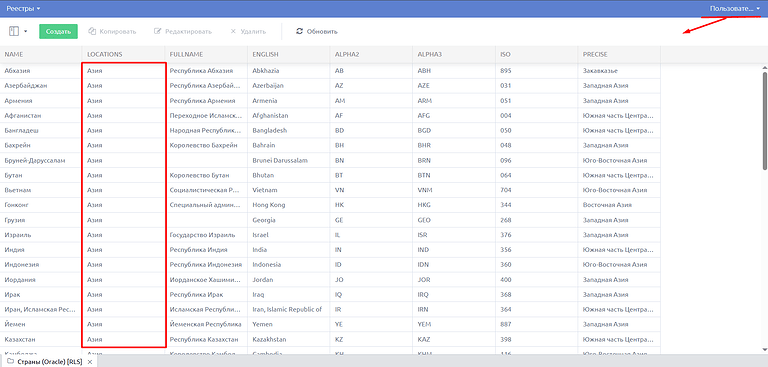Sort by the LOCATIONS column header

[123, 54]
